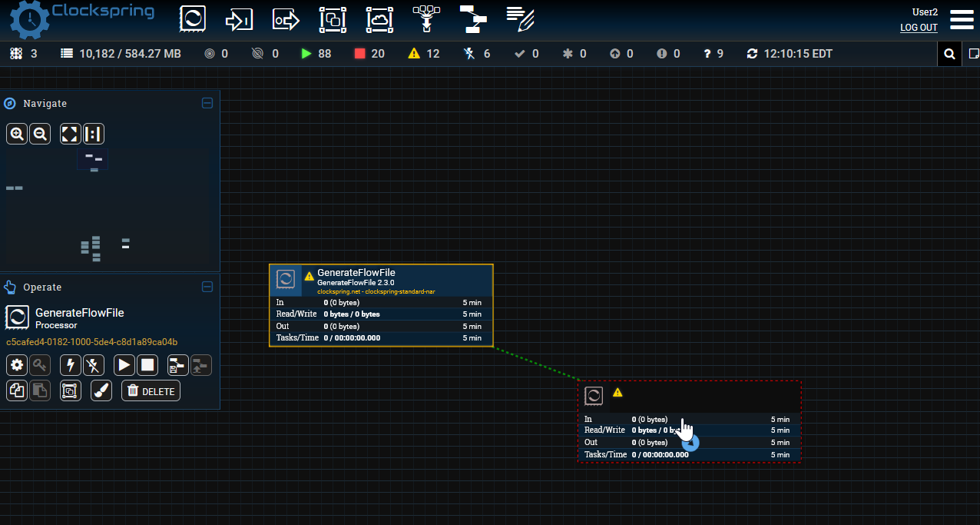The height and width of the screenshot is (525, 980).
Task: Stop the processor with the stop button
Action: point(147,365)
